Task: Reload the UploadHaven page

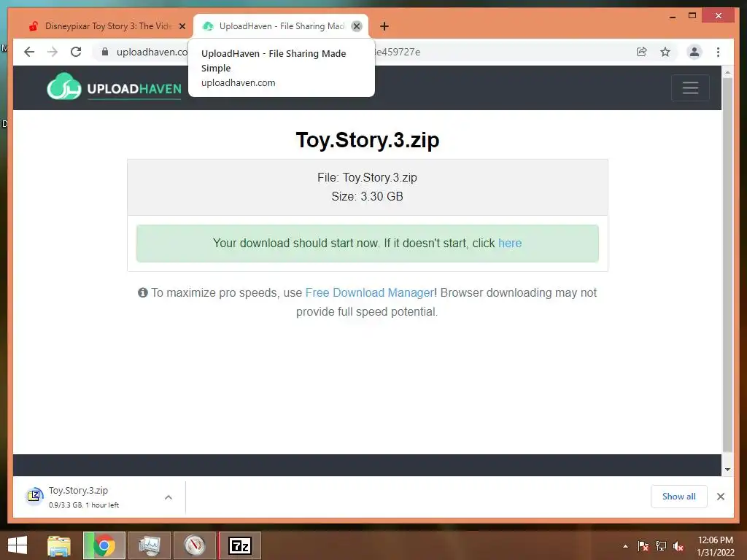Action: point(76,52)
